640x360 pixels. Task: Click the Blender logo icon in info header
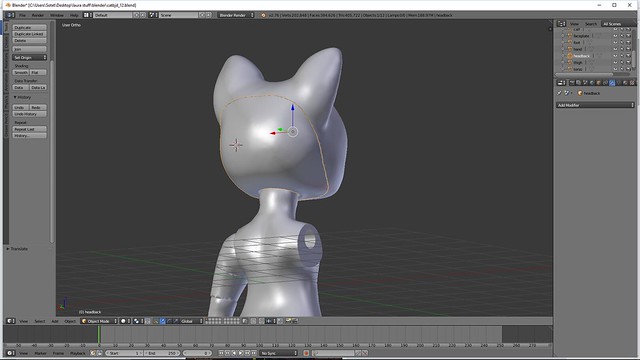tap(263, 15)
